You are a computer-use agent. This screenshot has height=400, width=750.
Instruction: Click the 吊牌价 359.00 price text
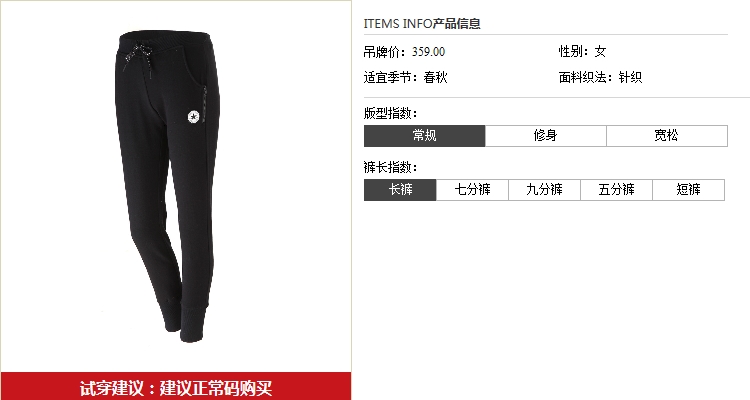pyautogui.click(x=404, y=52)
